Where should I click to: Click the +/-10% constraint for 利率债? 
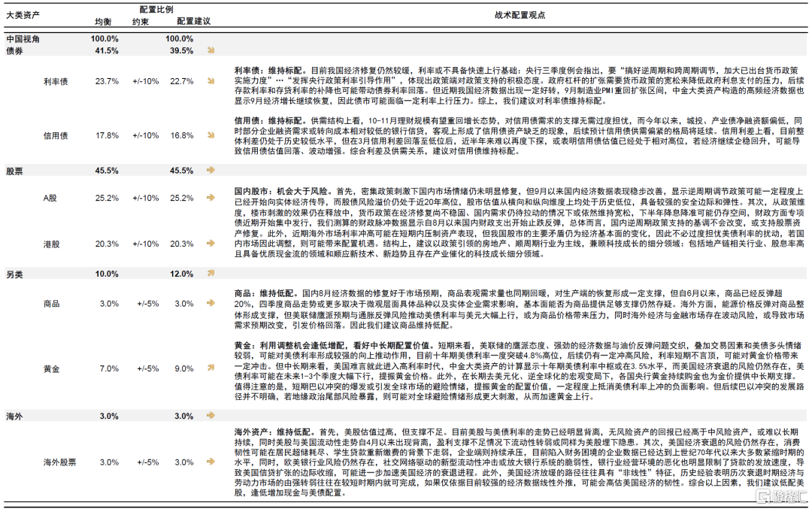(146, 81)
